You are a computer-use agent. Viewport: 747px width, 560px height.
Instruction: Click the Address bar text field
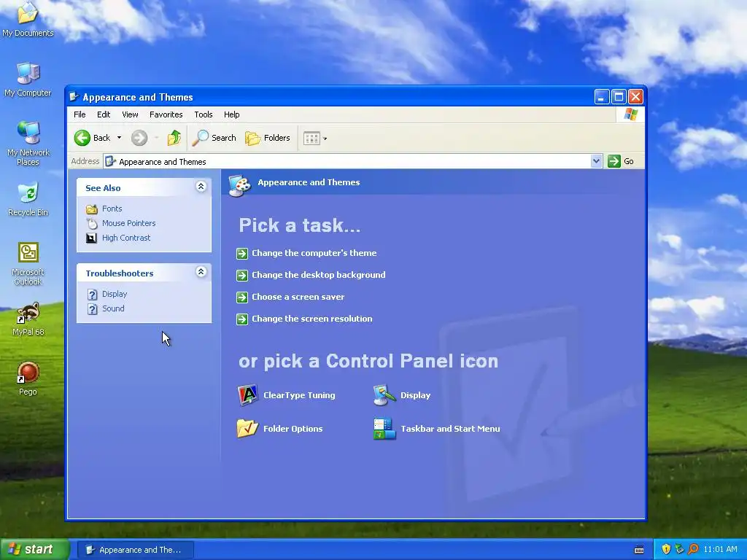click(347, 161)
